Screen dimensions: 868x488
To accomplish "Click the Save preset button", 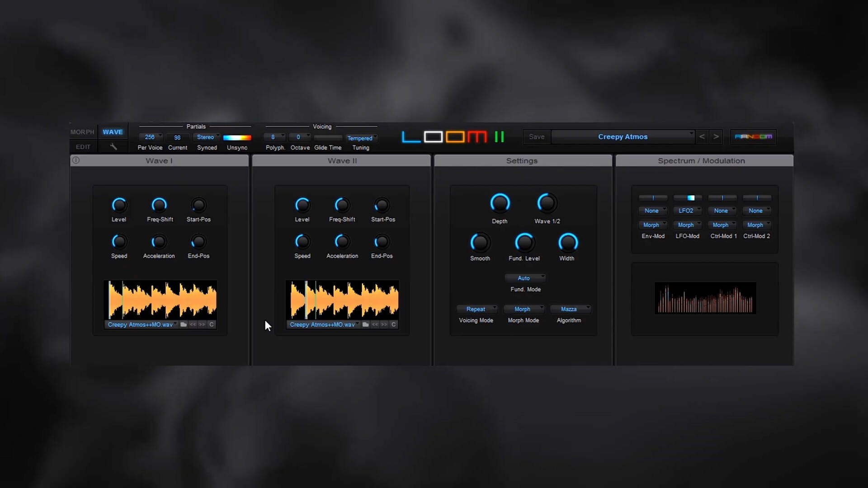I will (537, 136).
